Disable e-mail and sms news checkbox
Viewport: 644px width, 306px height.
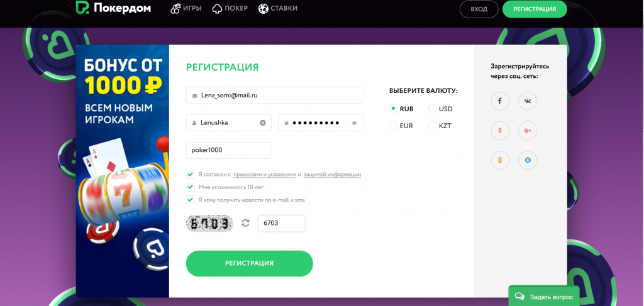(x=190, y=200)
